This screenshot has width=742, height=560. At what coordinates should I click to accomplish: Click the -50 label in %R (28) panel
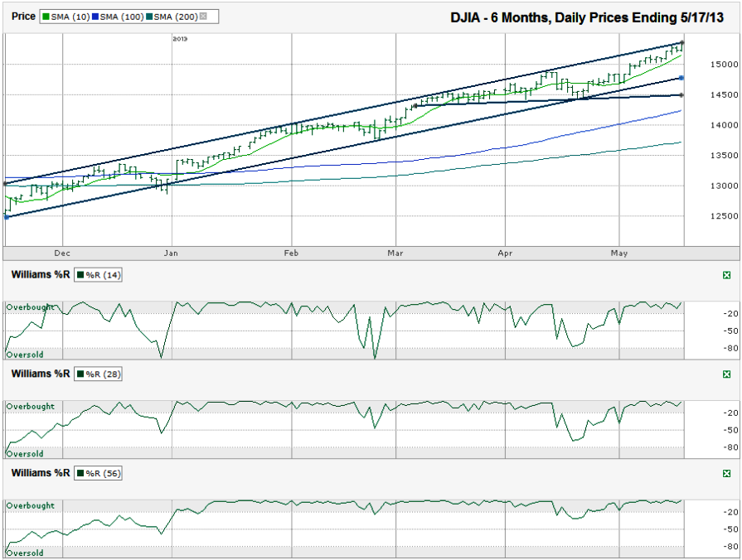(731, 430)
